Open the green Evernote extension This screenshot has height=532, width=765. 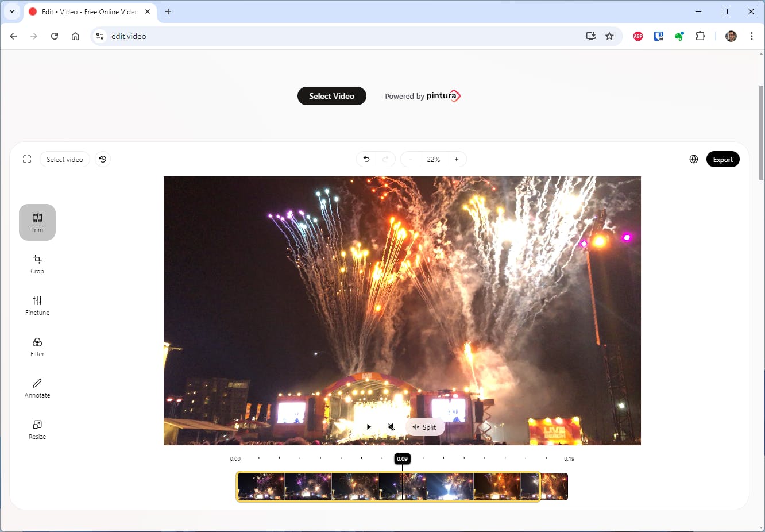pos(679,36)
